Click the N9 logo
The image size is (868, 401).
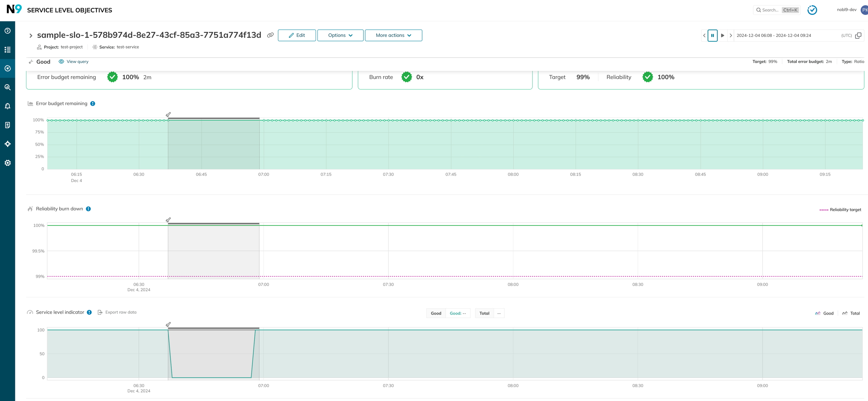14,9
